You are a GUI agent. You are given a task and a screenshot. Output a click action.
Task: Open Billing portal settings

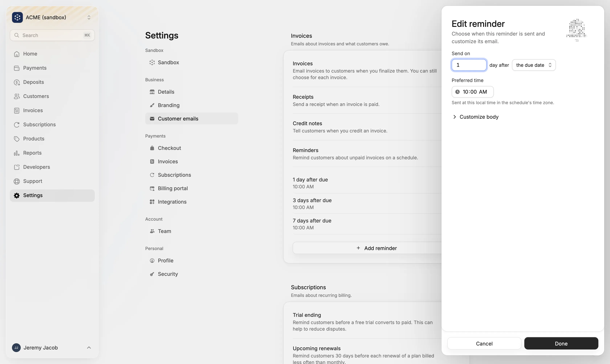[191, 188]
